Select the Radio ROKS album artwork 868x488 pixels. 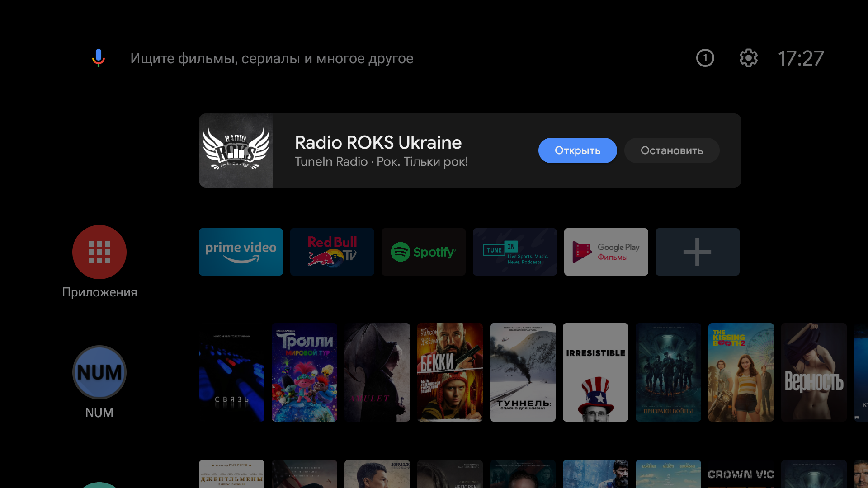236,150
